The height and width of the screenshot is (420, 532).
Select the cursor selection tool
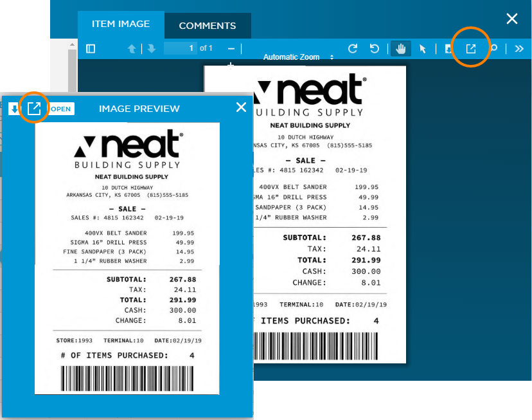[x=422, y=49]
